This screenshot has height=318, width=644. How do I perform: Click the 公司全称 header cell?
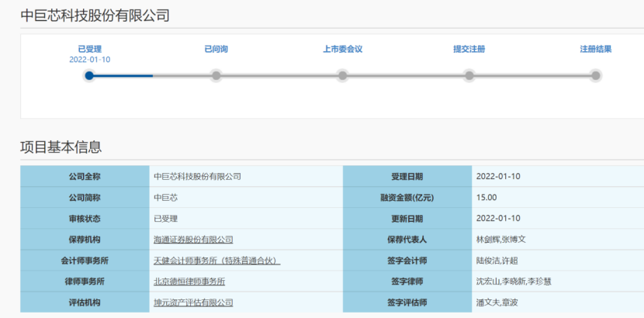coord(85,176)
